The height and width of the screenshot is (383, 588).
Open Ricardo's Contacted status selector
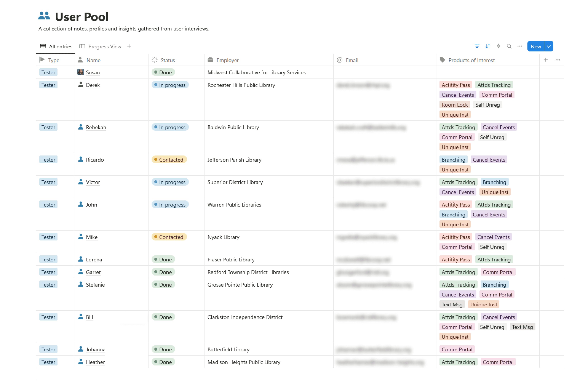coord(169,159)
